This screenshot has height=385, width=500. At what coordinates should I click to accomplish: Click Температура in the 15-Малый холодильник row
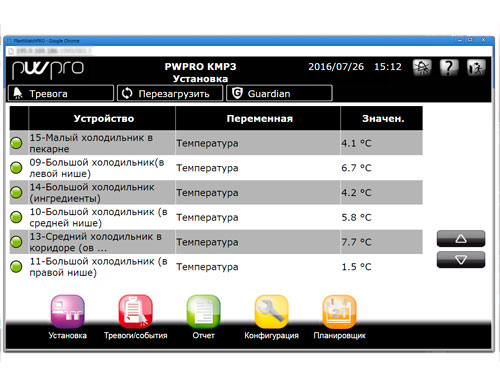click(207, 143)
